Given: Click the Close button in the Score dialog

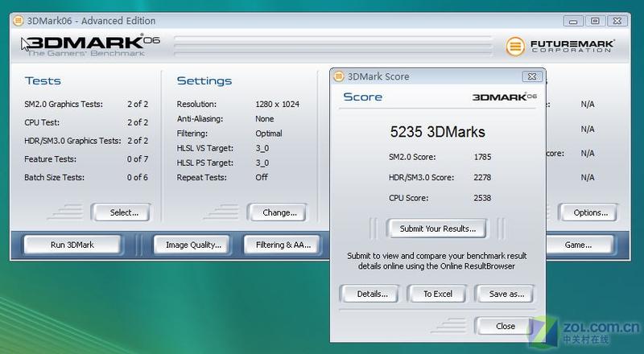Looking at the screenshot, I should 504,326.
